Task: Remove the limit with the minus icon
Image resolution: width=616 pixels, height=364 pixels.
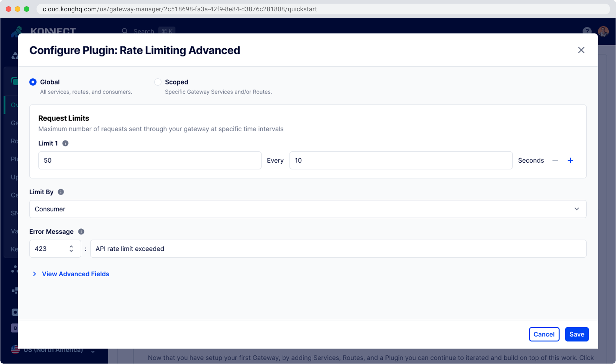Action: [x=555, y=160]
